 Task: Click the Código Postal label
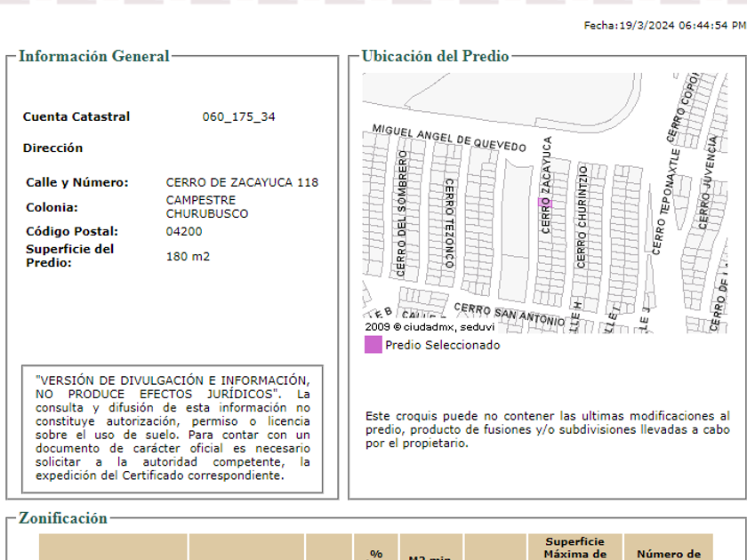[72, 231]
